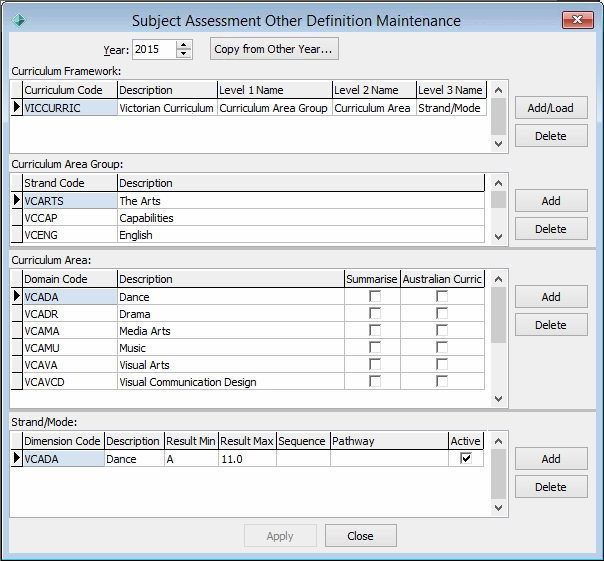Click the Result Max cell showing 11.0
The width and height of the screenshot is (604, 561).
pos(247,459)
